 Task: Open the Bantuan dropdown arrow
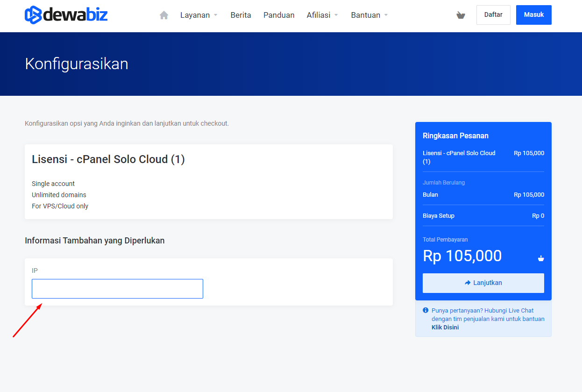[386, 15]
